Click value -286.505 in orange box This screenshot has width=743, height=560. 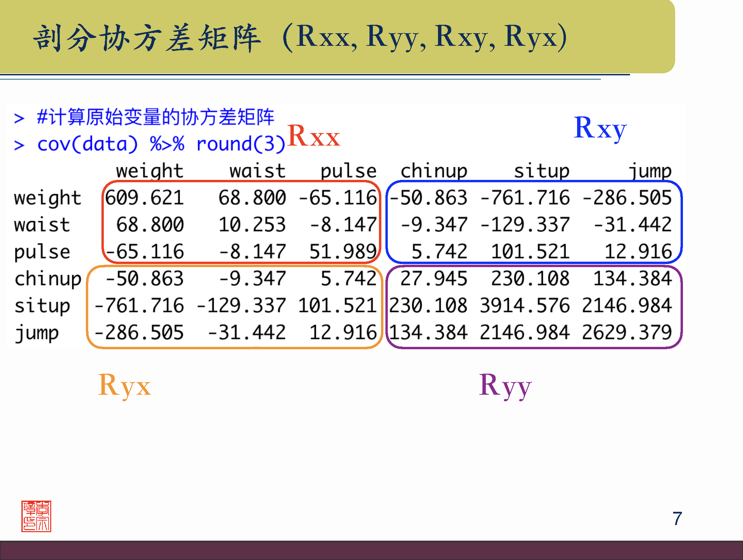(139, 332)
